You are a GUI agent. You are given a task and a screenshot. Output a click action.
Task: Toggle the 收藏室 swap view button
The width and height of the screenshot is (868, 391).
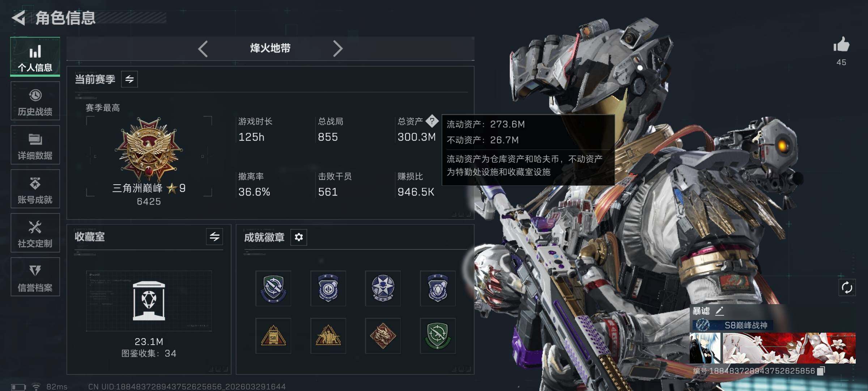(x=214, y=237)
